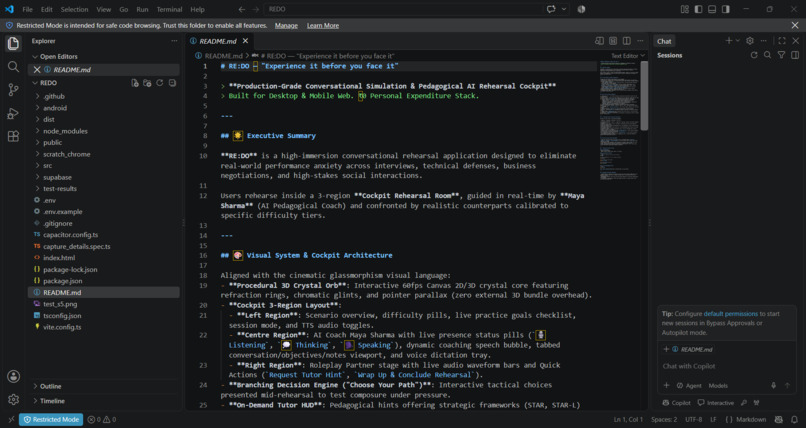
Task: Toggle bottom Panel visibility
Action: tap(712, 9)
